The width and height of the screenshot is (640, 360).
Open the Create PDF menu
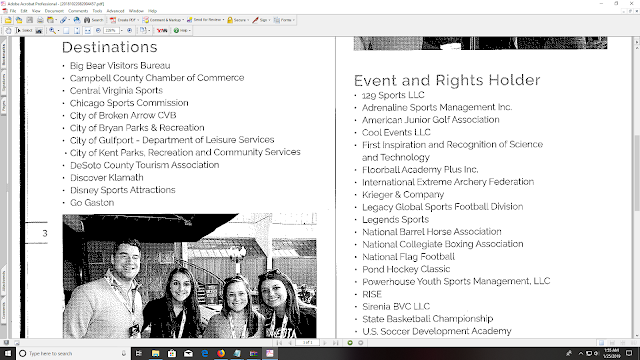tap(124, 20)
